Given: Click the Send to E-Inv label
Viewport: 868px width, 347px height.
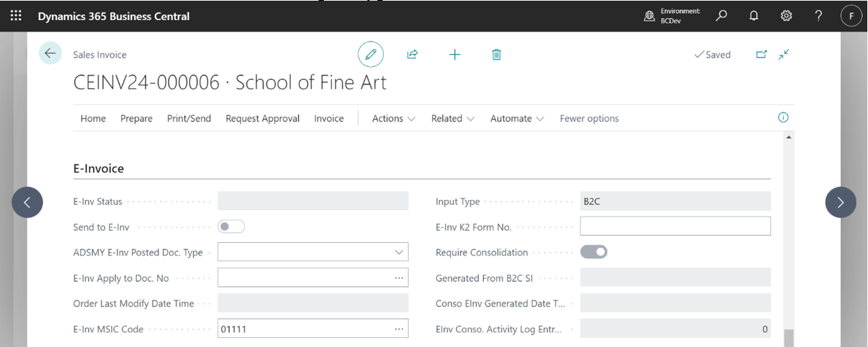Looking at the screenshot, I should pyautogui.click(x=101, y=227).
